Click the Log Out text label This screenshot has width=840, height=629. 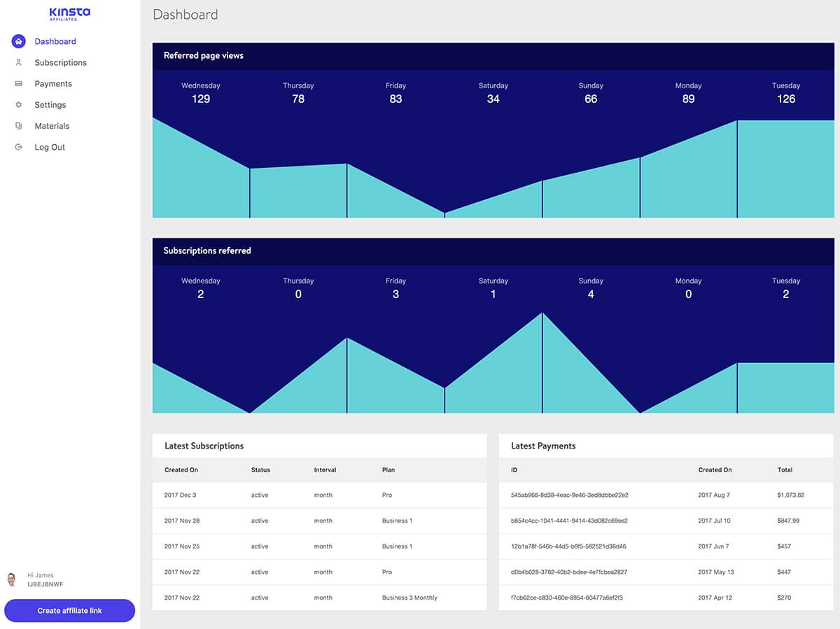(x=50, y=147)
